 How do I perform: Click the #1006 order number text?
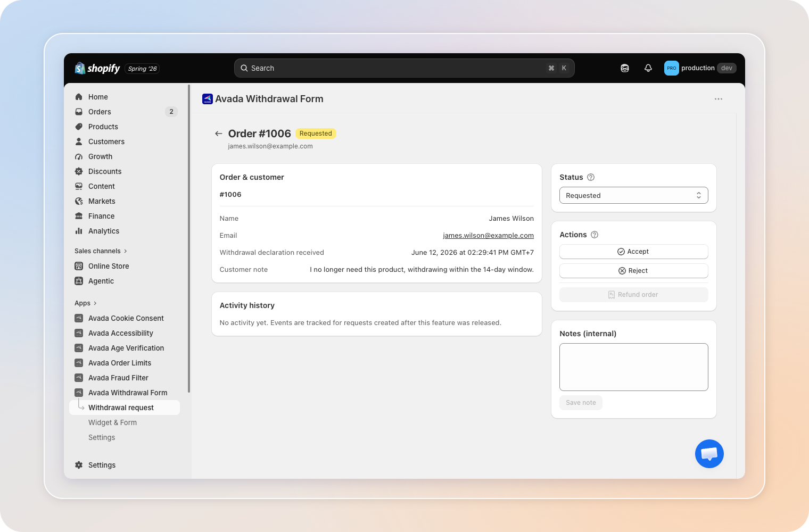[x=230, y=195]
